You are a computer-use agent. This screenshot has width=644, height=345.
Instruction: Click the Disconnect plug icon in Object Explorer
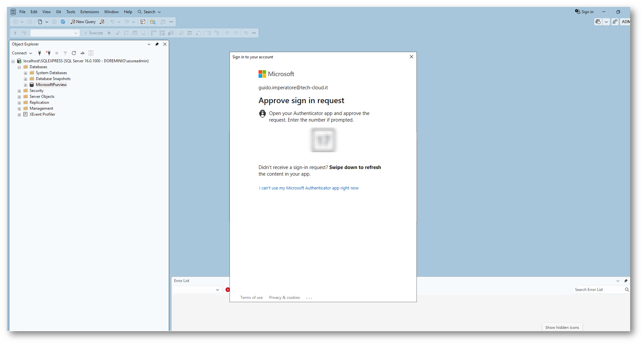pos(48,53)
